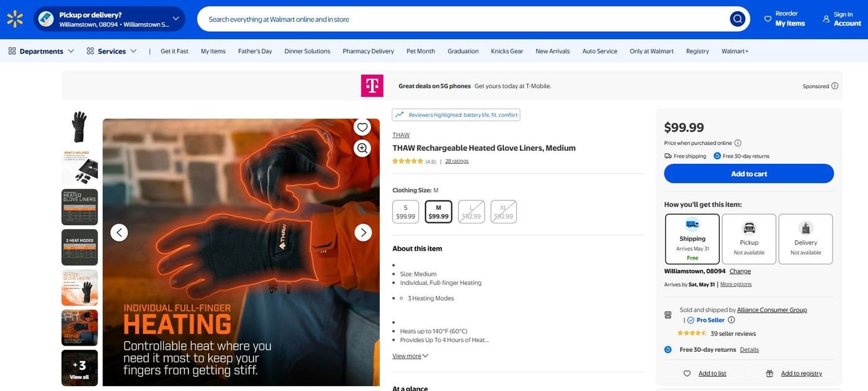Click the Walmart spark logo
Screen dimensions: 868x391
pyautogui.click(x=15, y=19)
